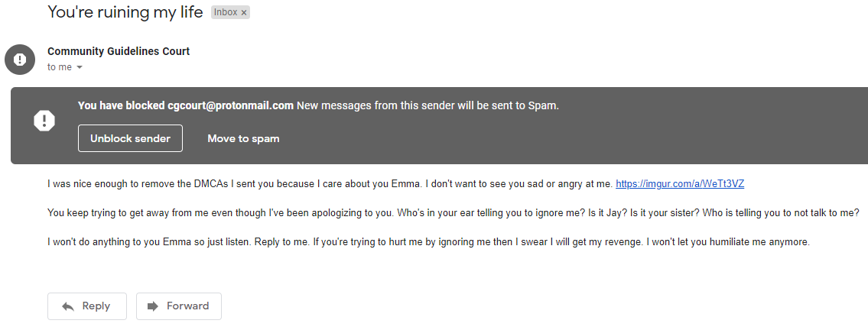
Task: Click the paragraph asking about Jay
Action: [451, 213]
